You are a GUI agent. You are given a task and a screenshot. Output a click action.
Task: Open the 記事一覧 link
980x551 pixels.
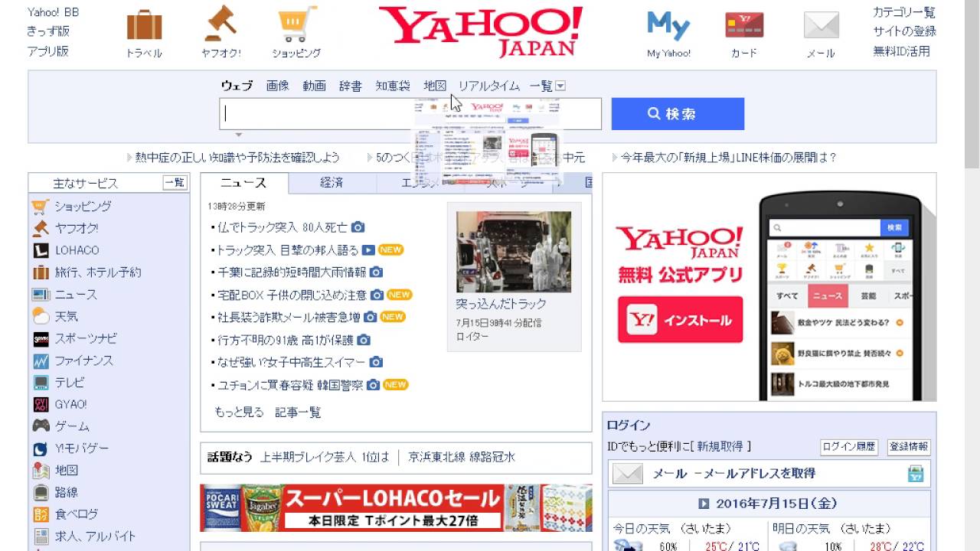click(x=298, y=412)
